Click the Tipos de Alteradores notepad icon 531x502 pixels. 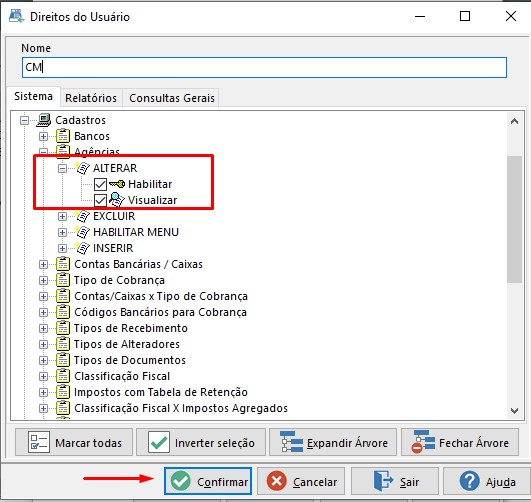(63, 344)
